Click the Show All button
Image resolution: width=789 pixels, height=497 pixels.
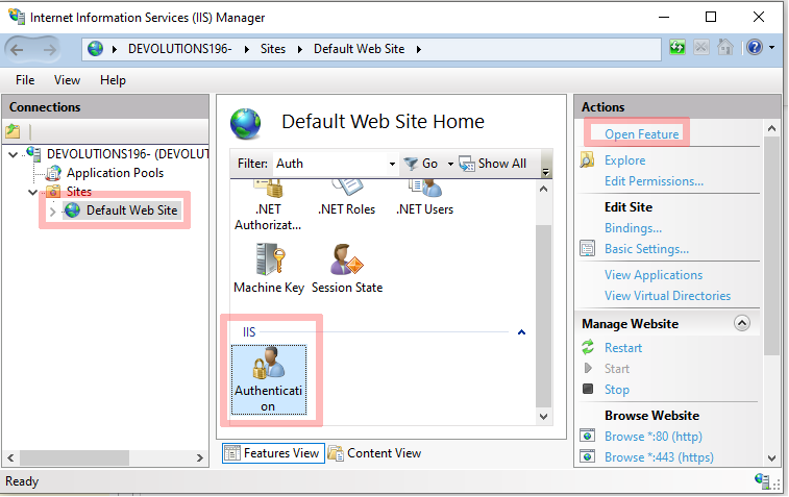point(493,163)
